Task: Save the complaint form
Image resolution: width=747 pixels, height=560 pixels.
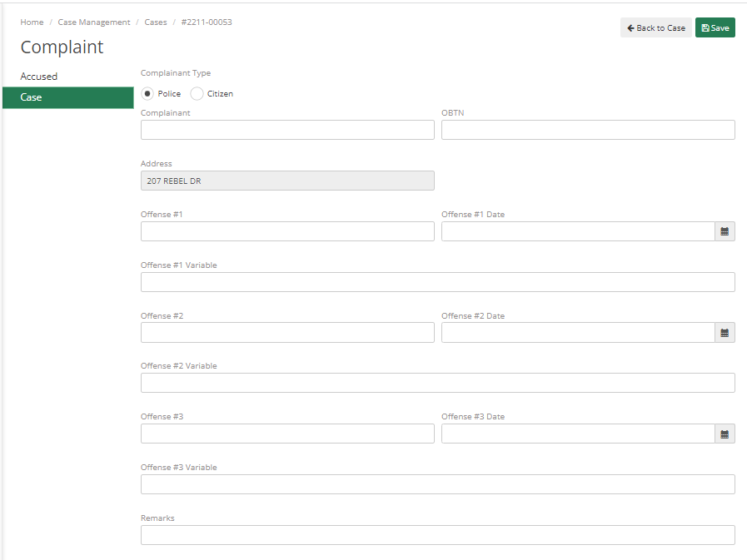Action: (715, 27)
